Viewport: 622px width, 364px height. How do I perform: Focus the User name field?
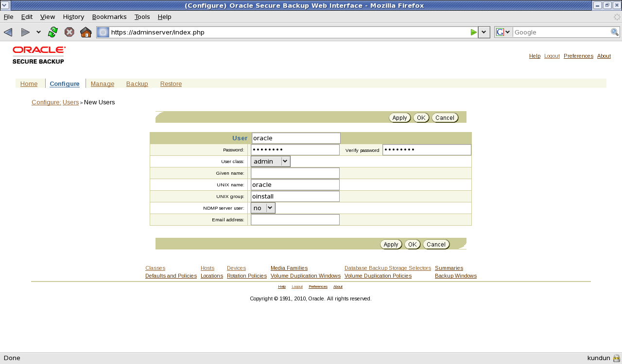pyautogui.click(x=296, y=138)
